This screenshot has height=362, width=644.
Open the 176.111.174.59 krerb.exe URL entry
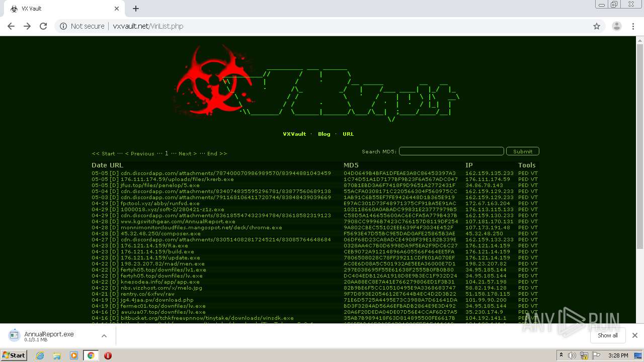coord(177,179)
